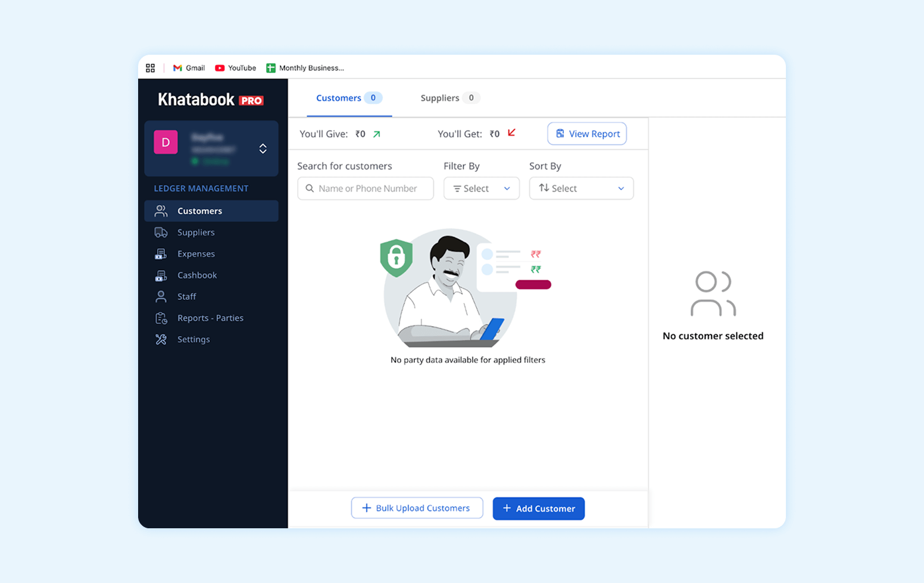Click the View Report button

[587, 134]
